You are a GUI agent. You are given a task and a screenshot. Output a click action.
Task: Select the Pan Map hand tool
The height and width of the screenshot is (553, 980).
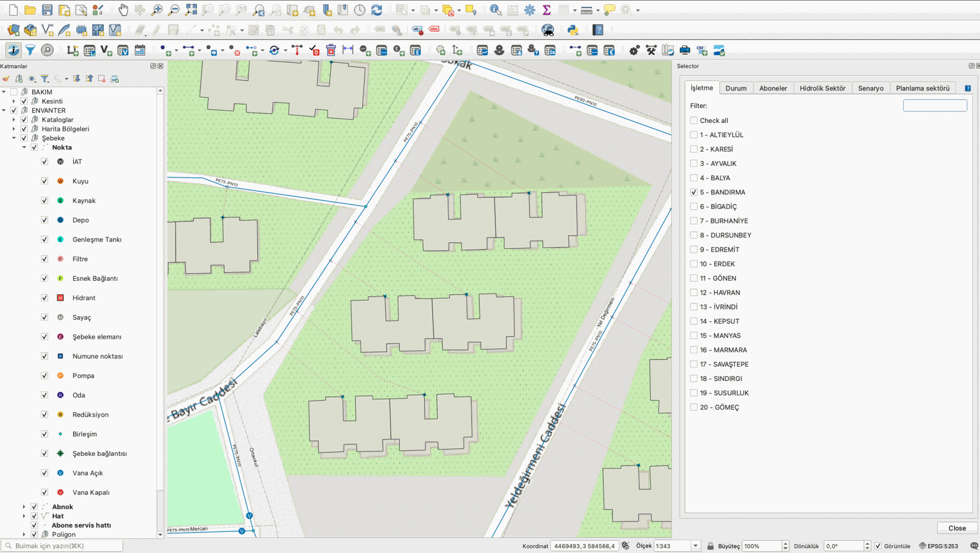point(123,10)
